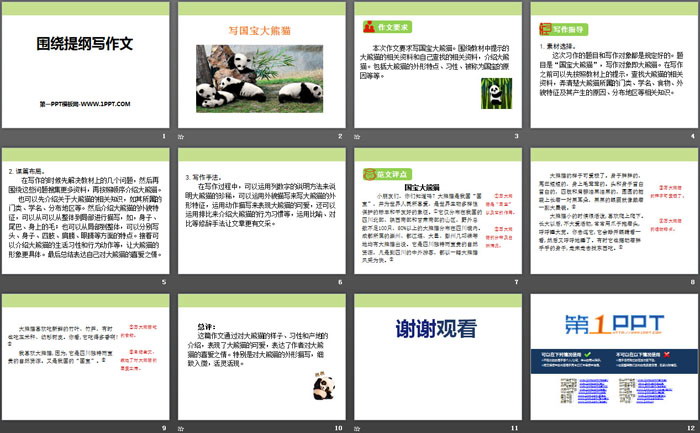Select slide 11 saying 谢谢观看
Screen dimensions: 700x433
438,357
